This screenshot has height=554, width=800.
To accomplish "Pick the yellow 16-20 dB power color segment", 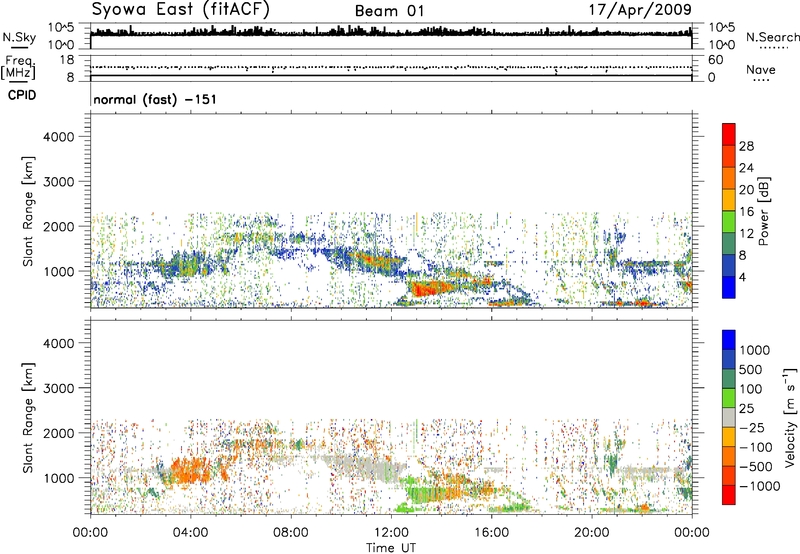I will point(729,199).
